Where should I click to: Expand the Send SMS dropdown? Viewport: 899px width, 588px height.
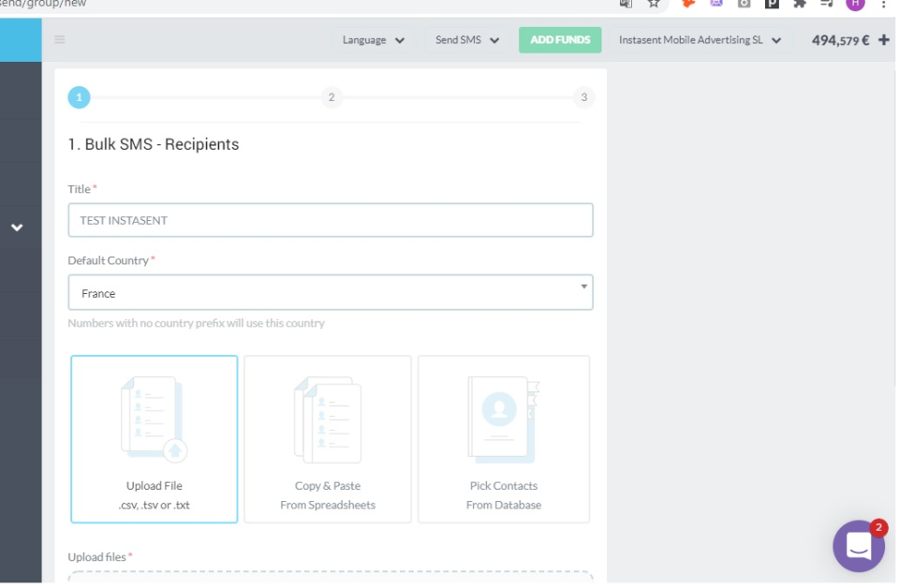pyautogui.click(x=466, y=40)
